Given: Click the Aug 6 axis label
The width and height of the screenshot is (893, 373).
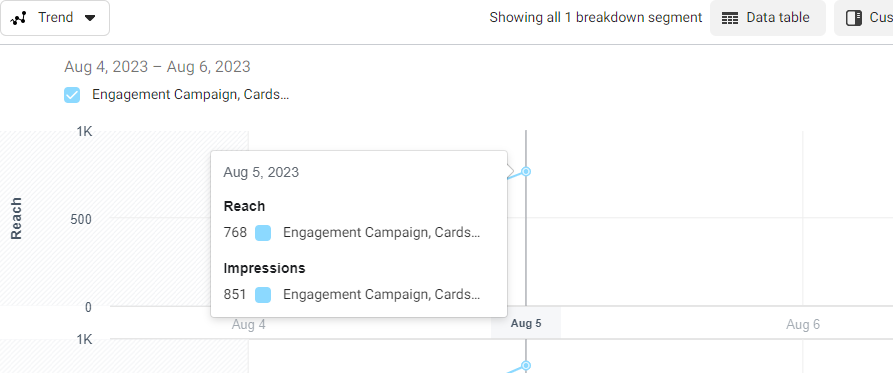Looking at the screenshot, I should (x=803, y=325).
